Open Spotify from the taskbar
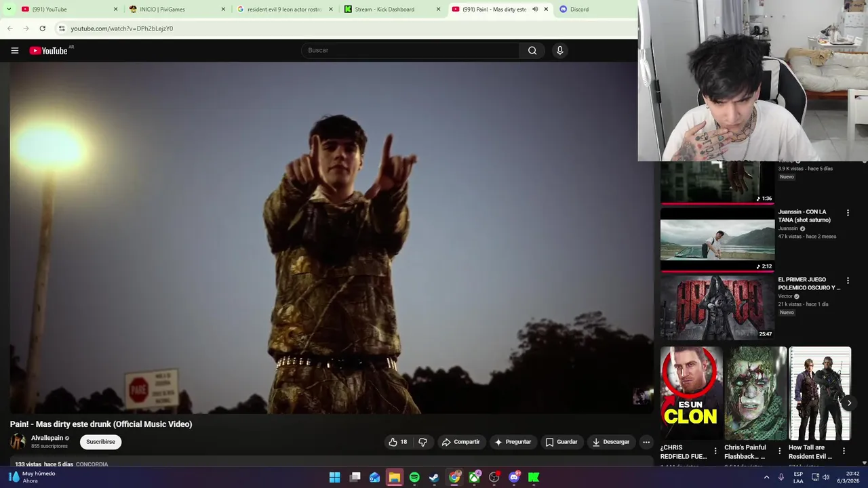Screen dimensions: 868x488 click(x=414, y=477)
